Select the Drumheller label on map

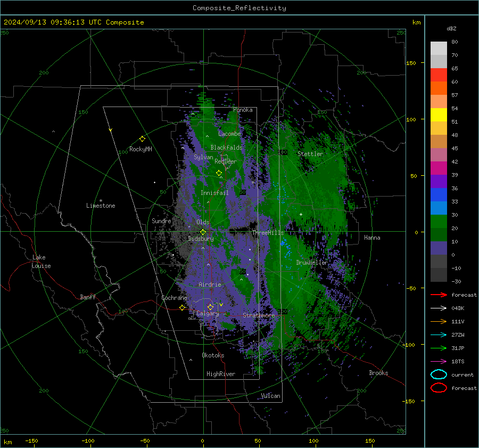(x=311, y=263)
